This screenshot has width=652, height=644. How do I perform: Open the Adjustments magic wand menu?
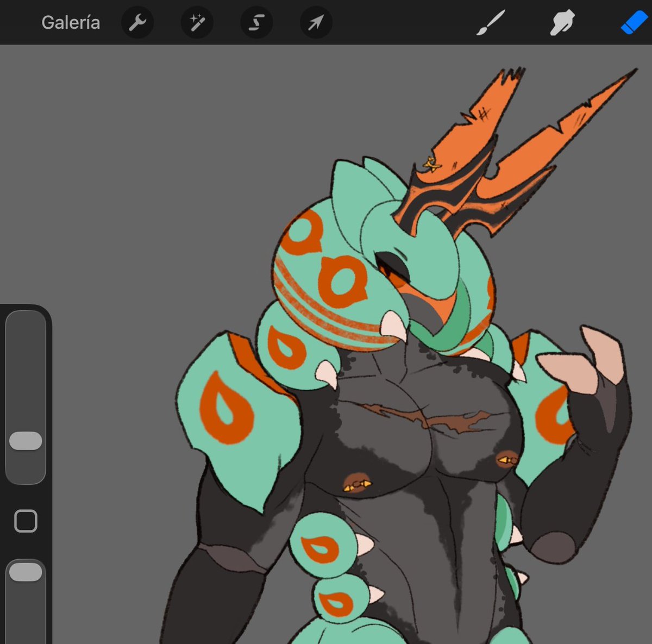pos(197,22)
